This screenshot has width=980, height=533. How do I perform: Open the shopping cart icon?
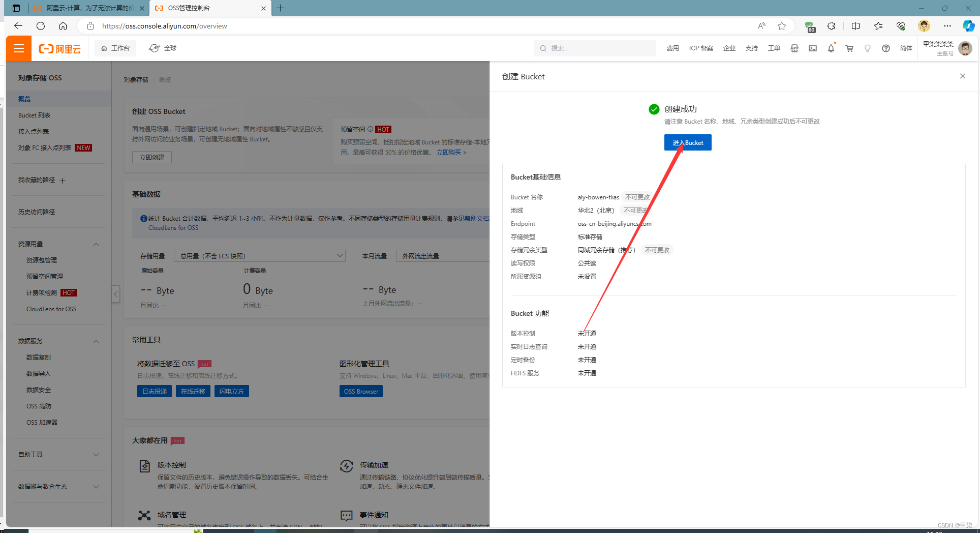pyautogui.click(x=849, y=48)
